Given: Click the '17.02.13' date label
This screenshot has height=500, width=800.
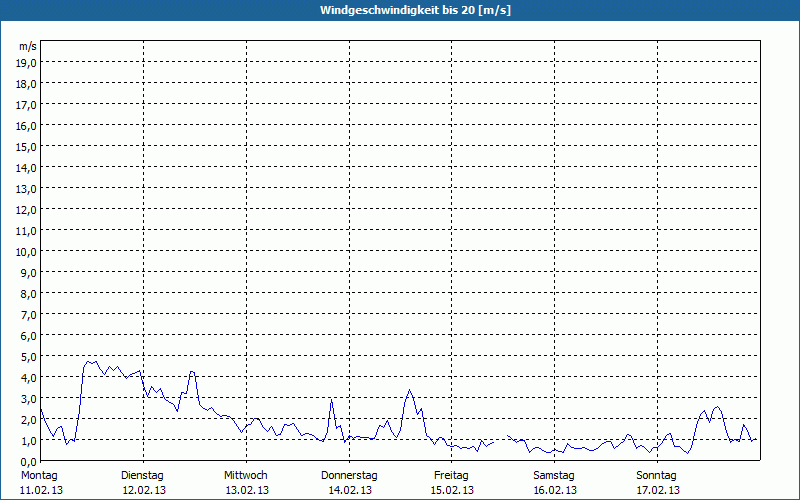Looking at the screenshot, I should click(x=658, y=490).
